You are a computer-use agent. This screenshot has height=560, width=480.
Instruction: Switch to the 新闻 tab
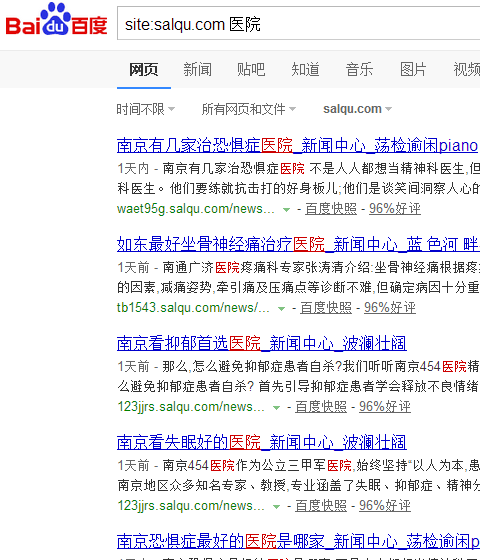pyautogui.click(x=198, y=69)
